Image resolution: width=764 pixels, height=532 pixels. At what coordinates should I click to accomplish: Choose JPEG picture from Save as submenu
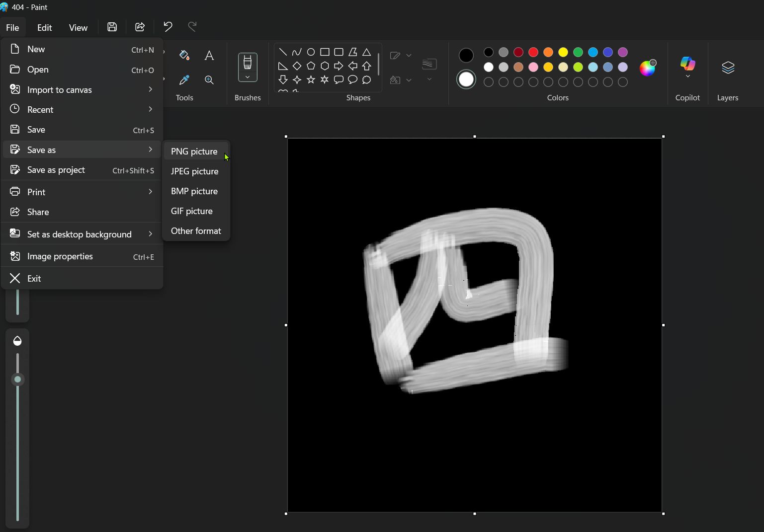(194, 171)
